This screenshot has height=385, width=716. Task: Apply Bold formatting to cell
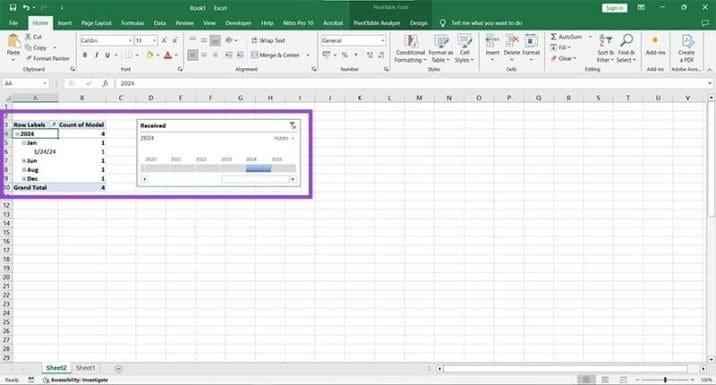(85, 55)
